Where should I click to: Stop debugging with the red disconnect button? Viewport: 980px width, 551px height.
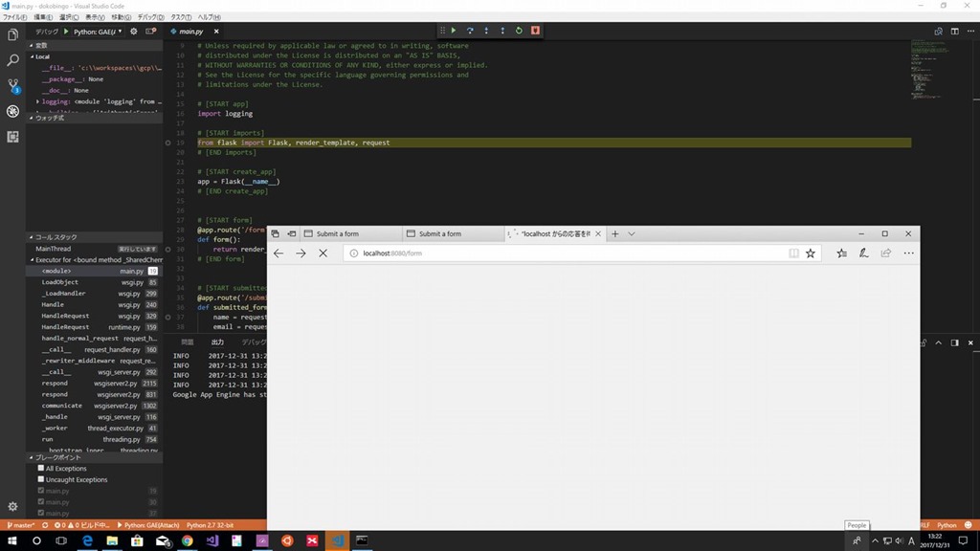pyautogui.click(x=535, y=31)
